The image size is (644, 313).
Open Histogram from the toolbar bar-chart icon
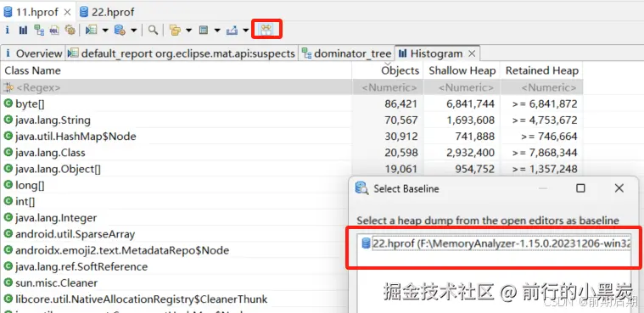23,30
